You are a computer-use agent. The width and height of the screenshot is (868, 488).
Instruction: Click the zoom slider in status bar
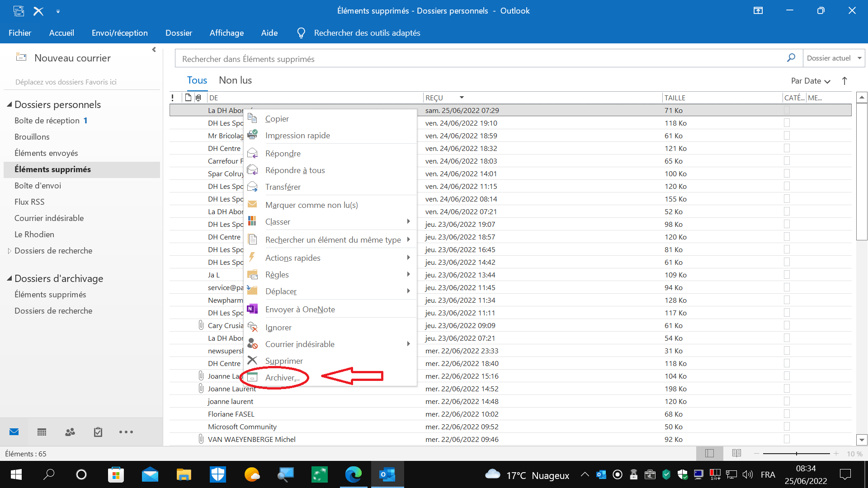[797, 454]
